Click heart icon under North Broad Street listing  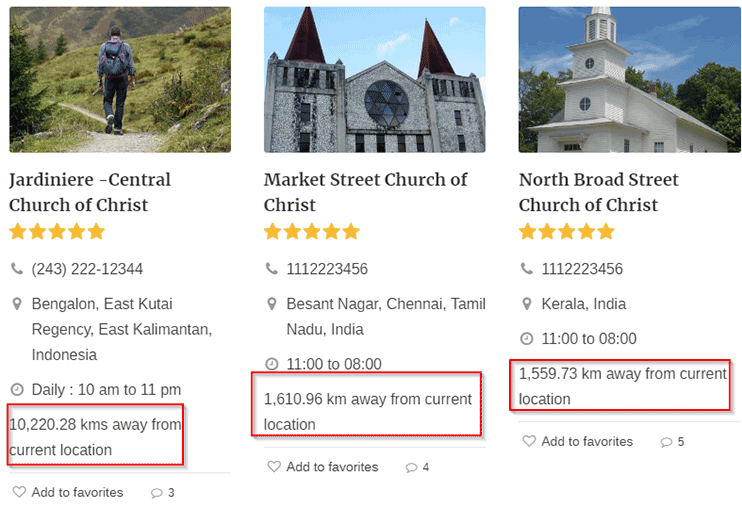[529, 441]
